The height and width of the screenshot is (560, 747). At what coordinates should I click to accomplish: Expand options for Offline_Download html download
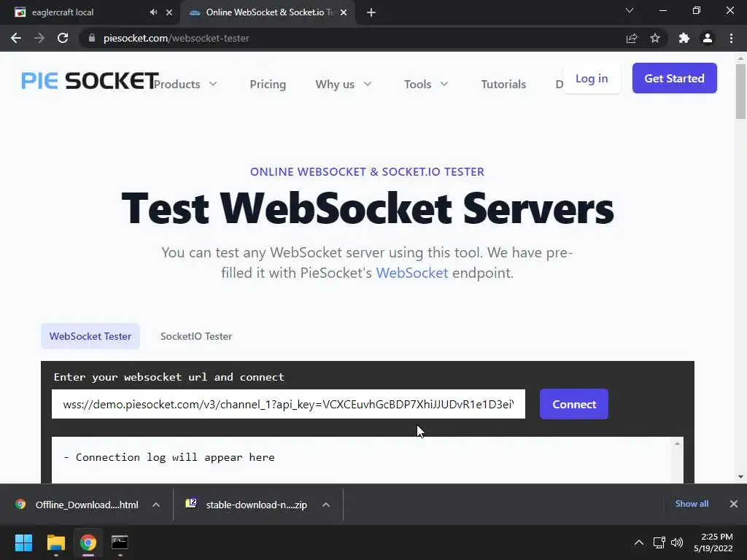(x=156, y=505)
